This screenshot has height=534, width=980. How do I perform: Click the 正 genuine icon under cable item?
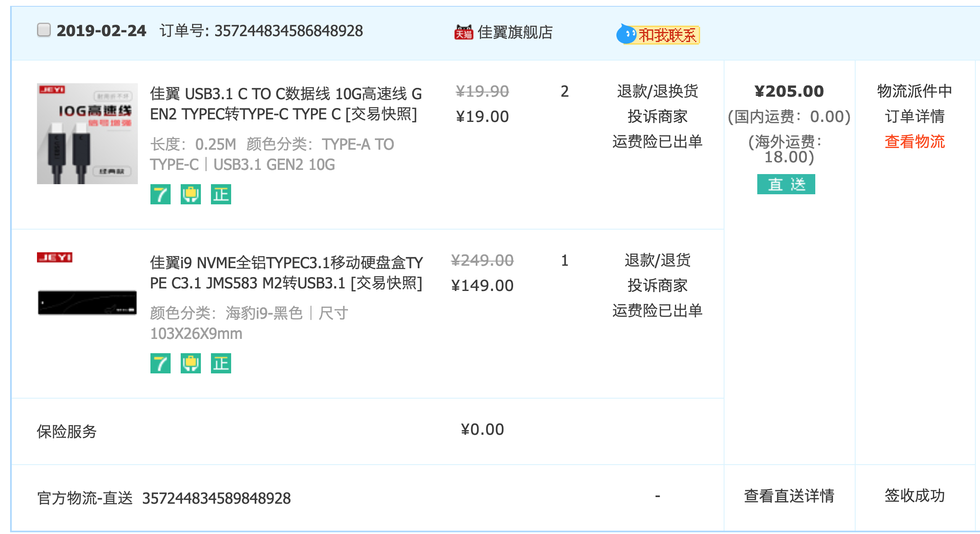click(x=221, y=194)
